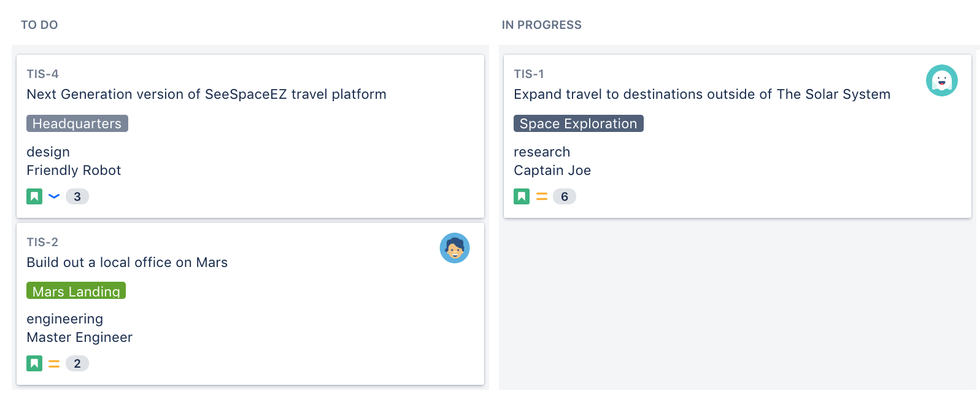Open the Space Exploration epic label
Viewport: 980px width, 418px height.
coord(578,123)
